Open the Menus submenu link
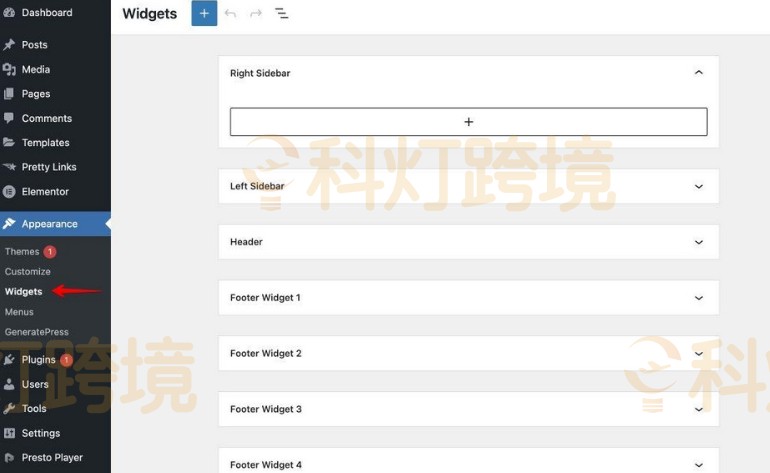The image size is (770, 473). tap(19, 312)
